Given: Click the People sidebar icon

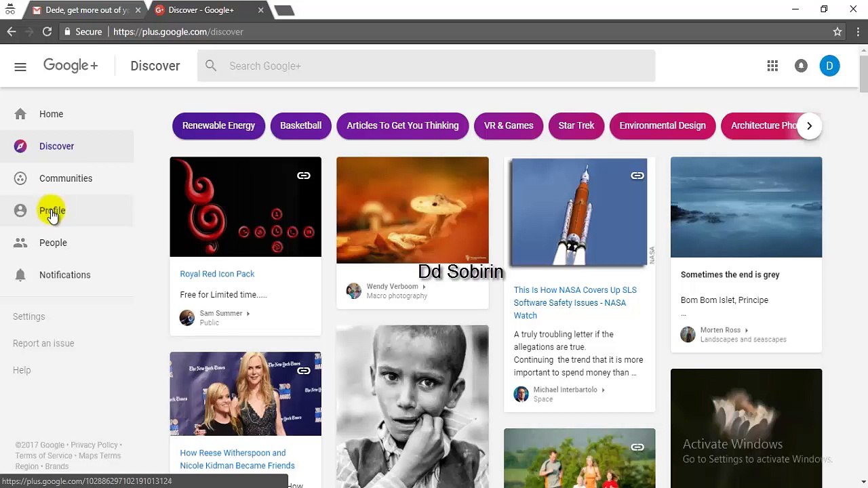Looking at the screenshot, I should pyautogui.click(x=20, y=243).
